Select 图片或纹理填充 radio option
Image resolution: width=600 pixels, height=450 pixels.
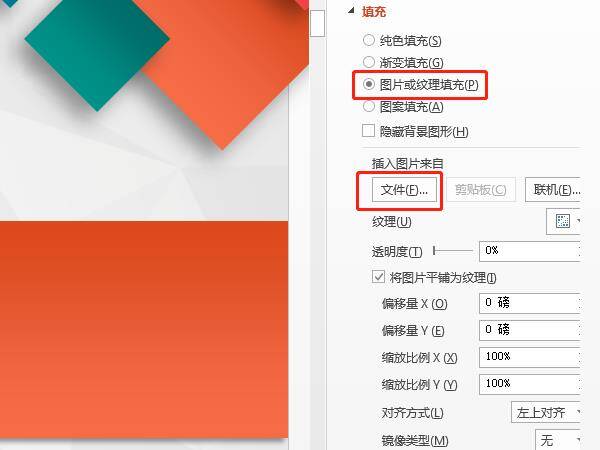coord(369,84)
